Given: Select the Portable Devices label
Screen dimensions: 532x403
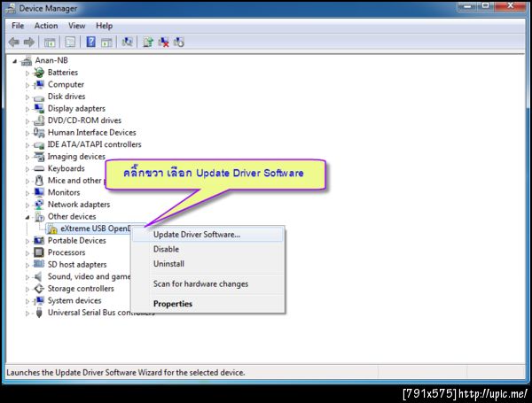Looking at the screenshot, I should 76,241.
